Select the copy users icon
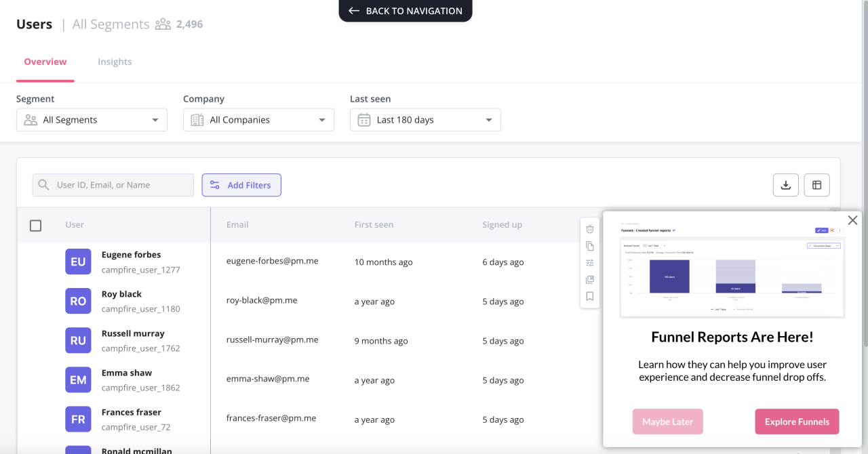Screen dimensions: 868x454 click(x=590, y=246)
